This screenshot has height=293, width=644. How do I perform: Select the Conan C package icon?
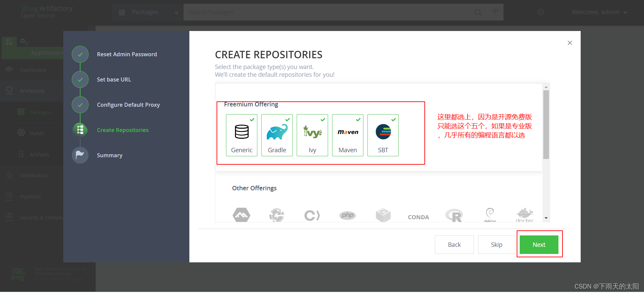point(312,215)
